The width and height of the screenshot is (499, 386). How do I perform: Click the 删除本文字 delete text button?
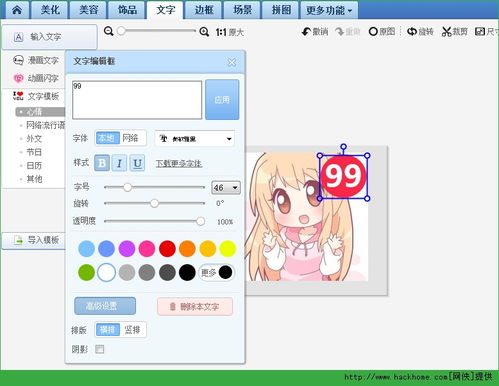coord(195,307)
